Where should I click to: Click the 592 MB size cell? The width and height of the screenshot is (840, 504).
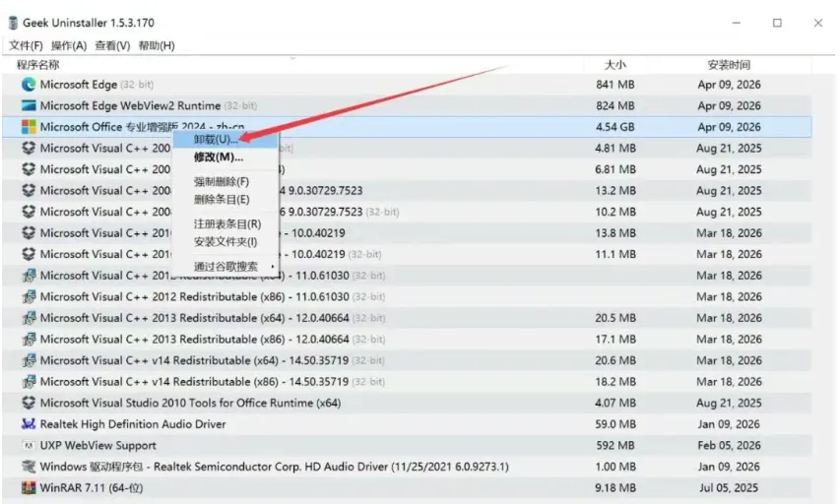coord(615,445)
